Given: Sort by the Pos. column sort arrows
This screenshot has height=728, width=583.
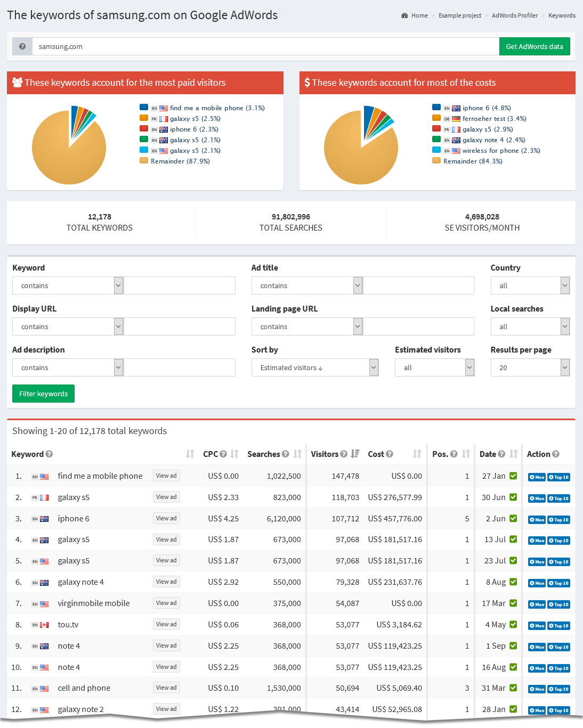Looking at the screenshot, I should coord(465,454).
